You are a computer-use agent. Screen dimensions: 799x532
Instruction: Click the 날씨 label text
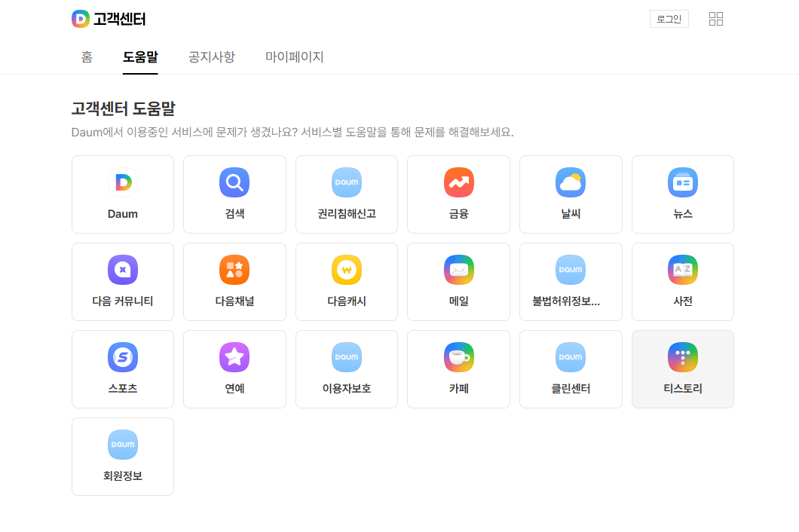coord(571,214)
